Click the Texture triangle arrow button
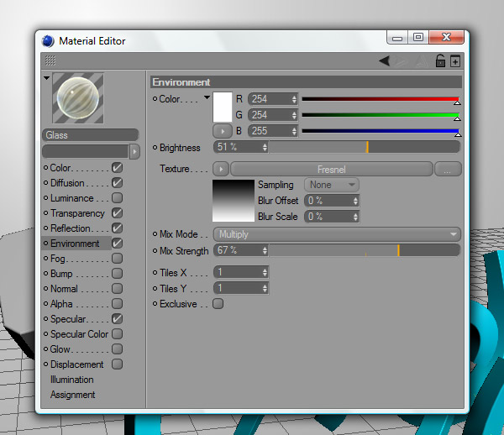Image resolution: width=504 pixels, height=435 pixels. click(221, 169)
